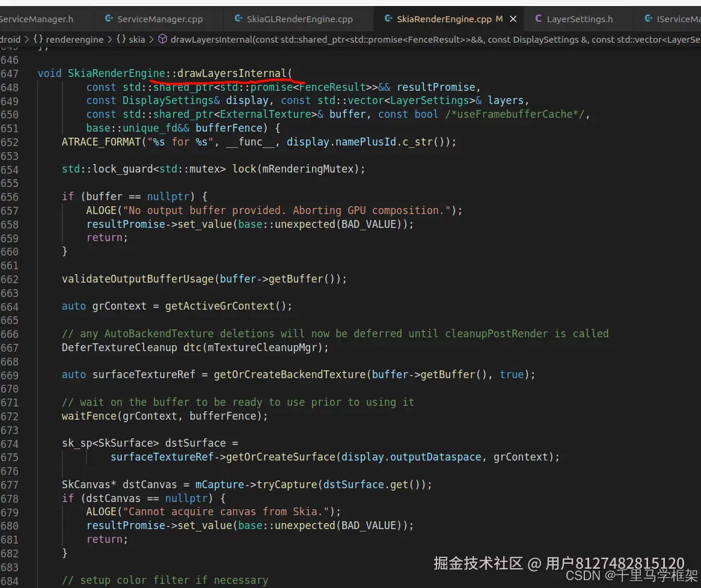Open the renderengine breadcrumb dropdown
This screenshot has height=588, width=701.
[x=74, y=39]
